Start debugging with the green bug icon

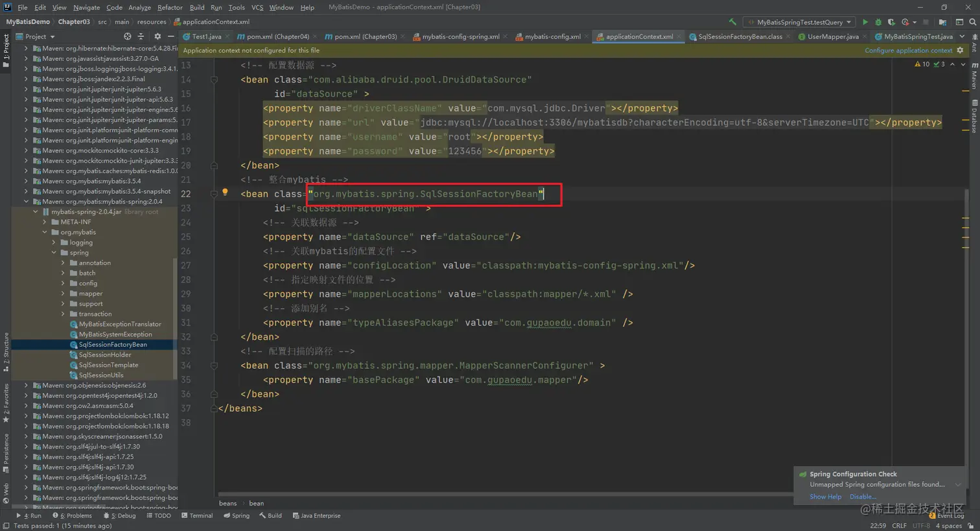(x=878, y=22)
